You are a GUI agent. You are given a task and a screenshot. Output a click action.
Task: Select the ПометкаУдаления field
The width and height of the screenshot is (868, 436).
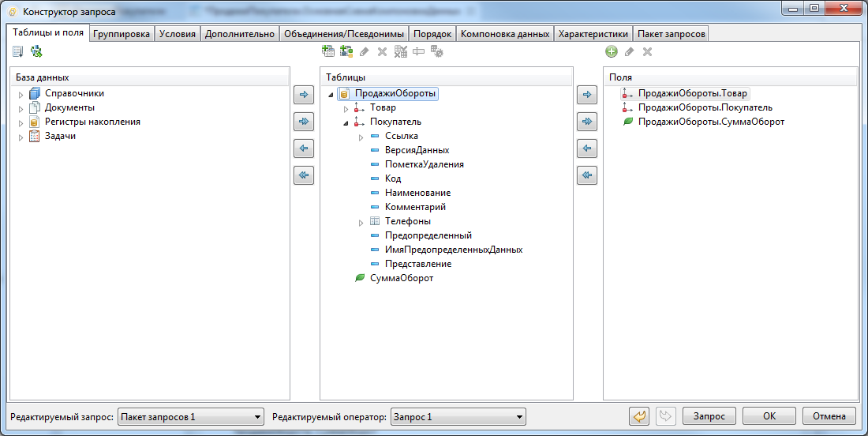coord(424,164)
